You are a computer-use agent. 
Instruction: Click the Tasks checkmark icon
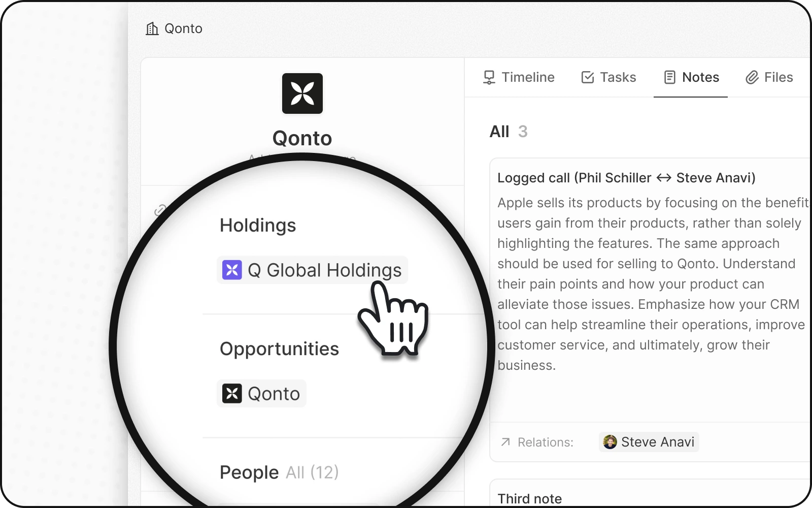click(587, 77)
